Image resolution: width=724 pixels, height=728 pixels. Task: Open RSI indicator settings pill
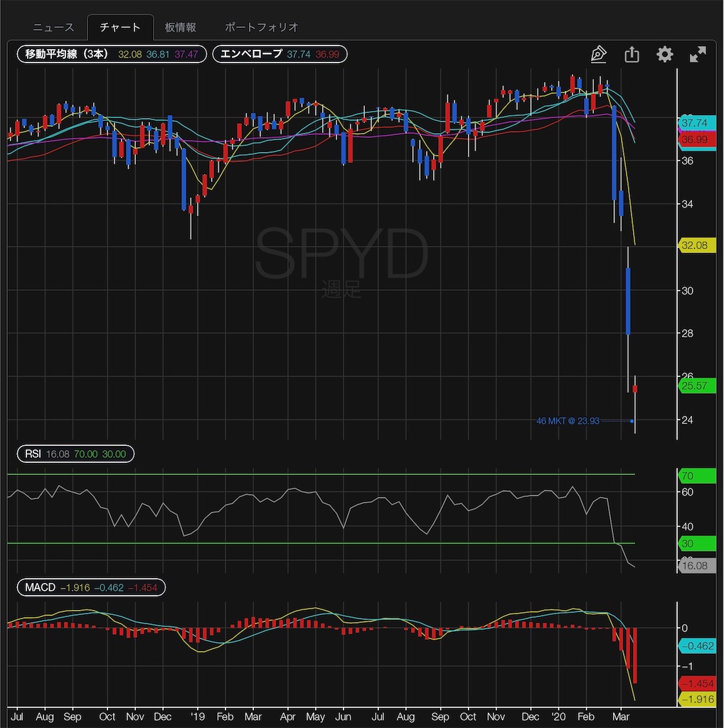(75, 454)
